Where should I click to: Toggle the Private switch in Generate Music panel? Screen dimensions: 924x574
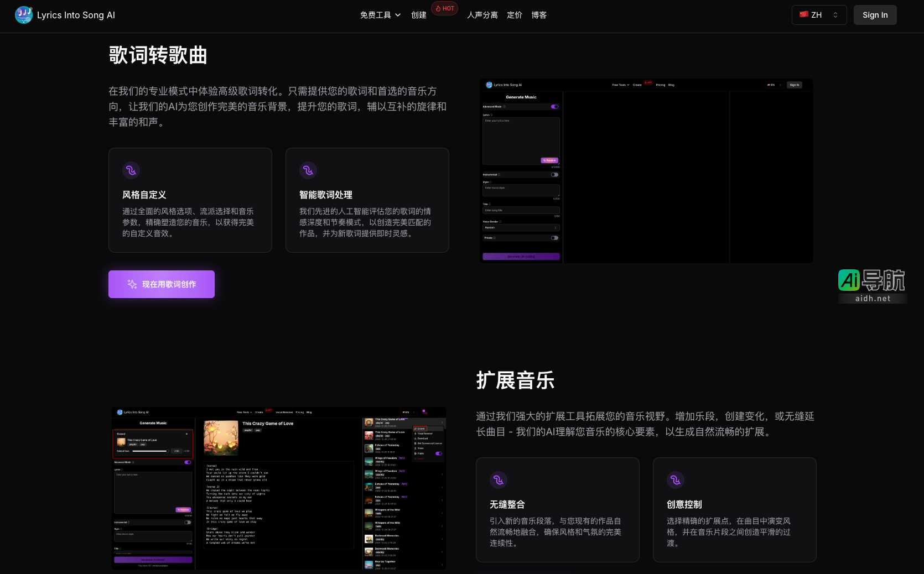[x=554, y=238]
